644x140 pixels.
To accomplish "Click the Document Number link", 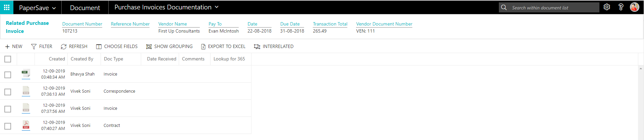I will [82, 24].
